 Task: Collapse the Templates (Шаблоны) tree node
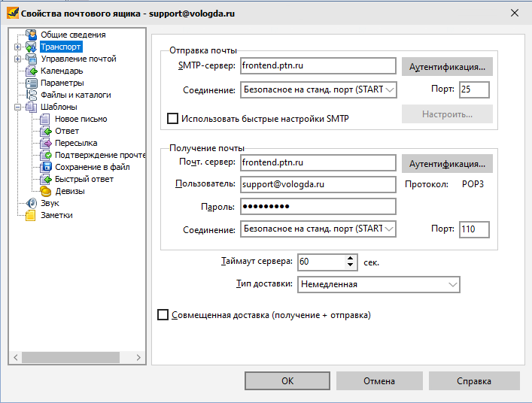[x=17, y=107]
